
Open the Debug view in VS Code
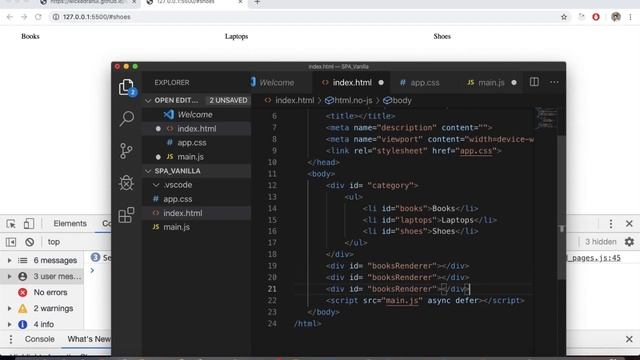pyautogui.click(x=127, y=183)
